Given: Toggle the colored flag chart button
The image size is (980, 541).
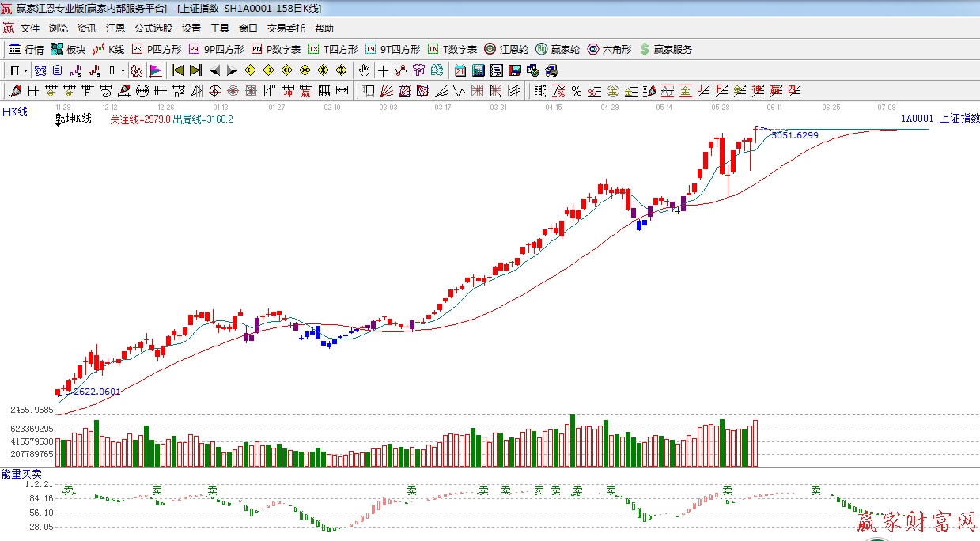Looking at the screenshot, I should pyautogui.click(x=155, y=70).
